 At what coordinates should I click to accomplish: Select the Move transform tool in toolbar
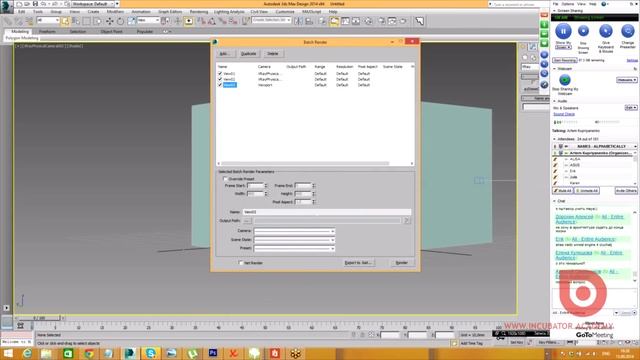110,21
